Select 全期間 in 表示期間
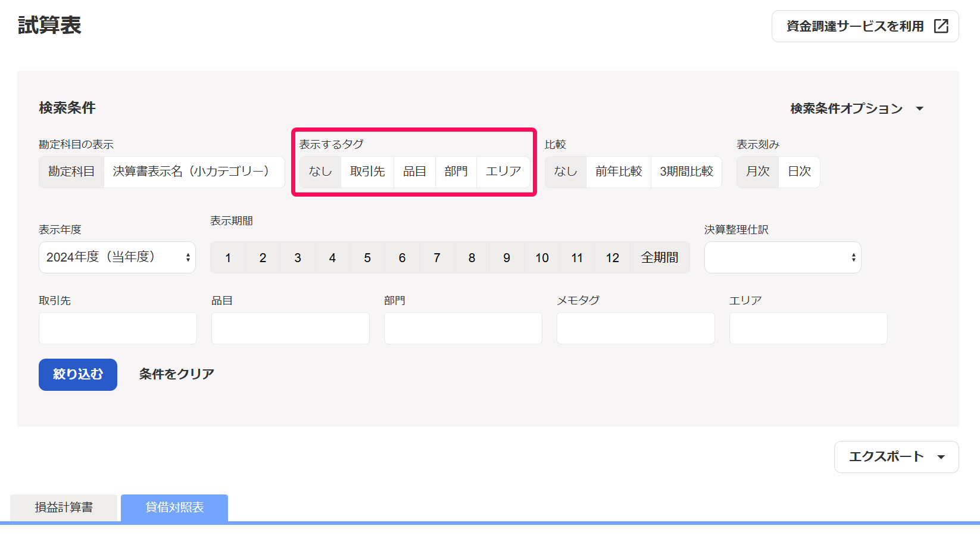This screenshot has height=535, width=980. point(660,257)
